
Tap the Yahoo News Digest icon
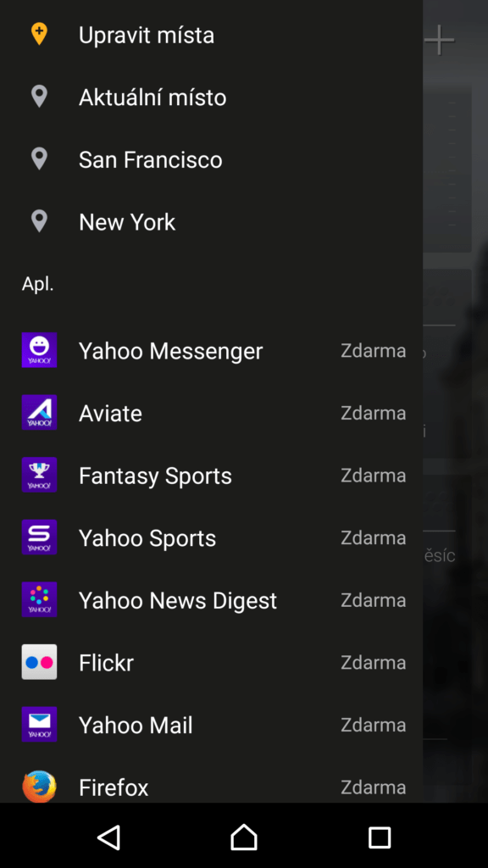pos(39,599)
